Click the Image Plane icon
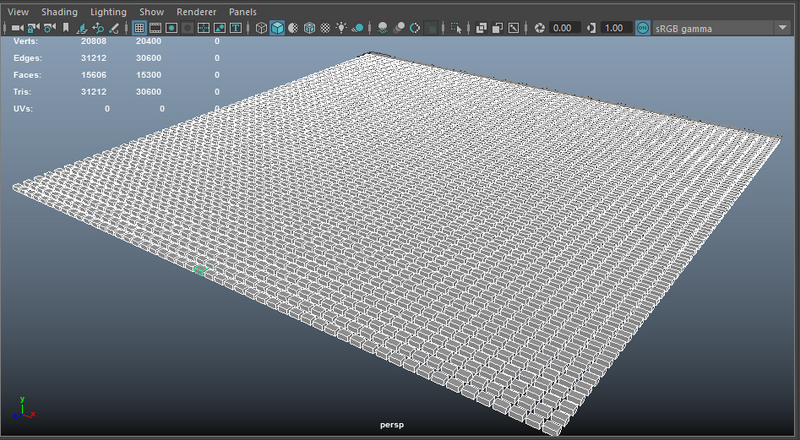Image resolution: width=800 pixels, height=440 pixels. (82, 28)
